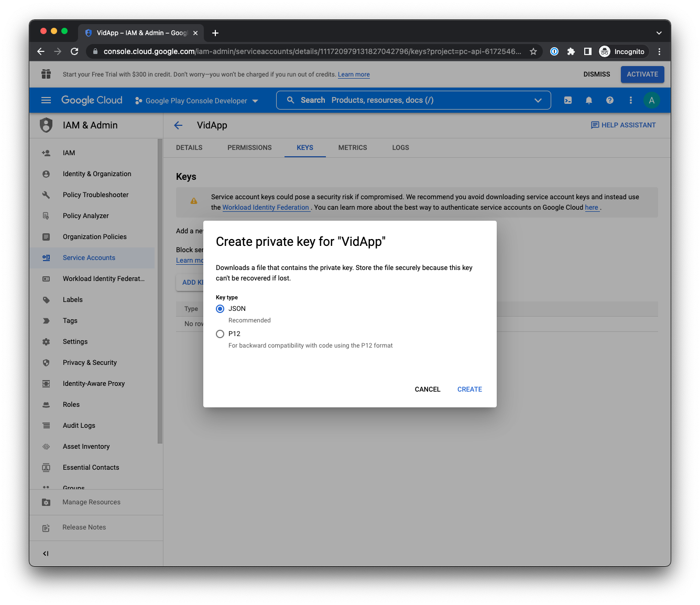The image size is (700, 605).
Task: Open the Chrome three-dot menu
Action: (x=659, y=51)
